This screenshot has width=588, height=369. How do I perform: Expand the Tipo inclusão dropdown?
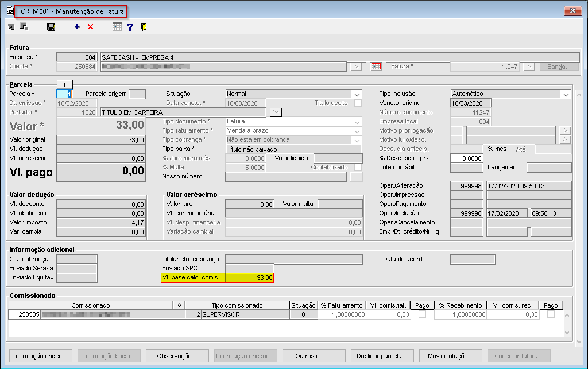click(x=565, y=94)
